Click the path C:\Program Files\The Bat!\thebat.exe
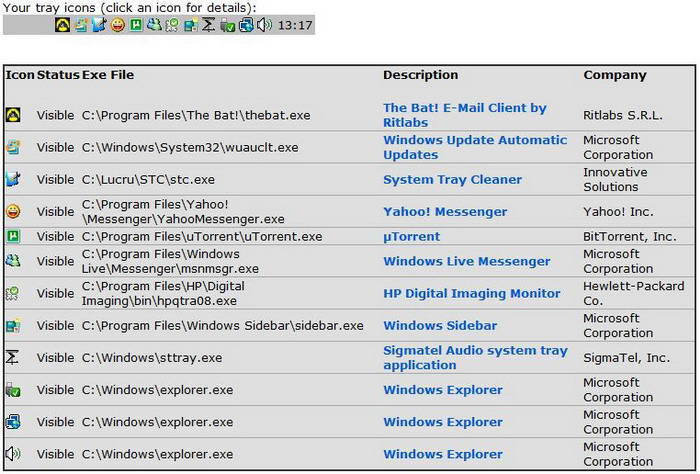700x474 pixels. click(x=196, y=115)
